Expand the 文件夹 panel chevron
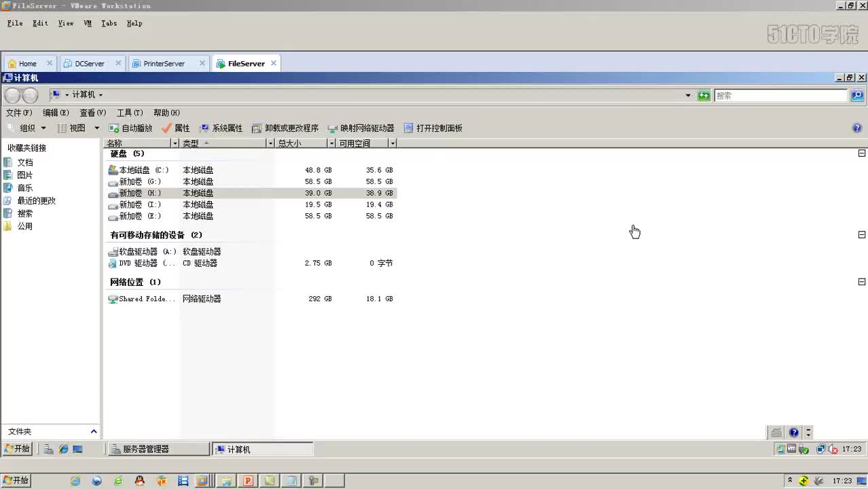 (94, 432)
